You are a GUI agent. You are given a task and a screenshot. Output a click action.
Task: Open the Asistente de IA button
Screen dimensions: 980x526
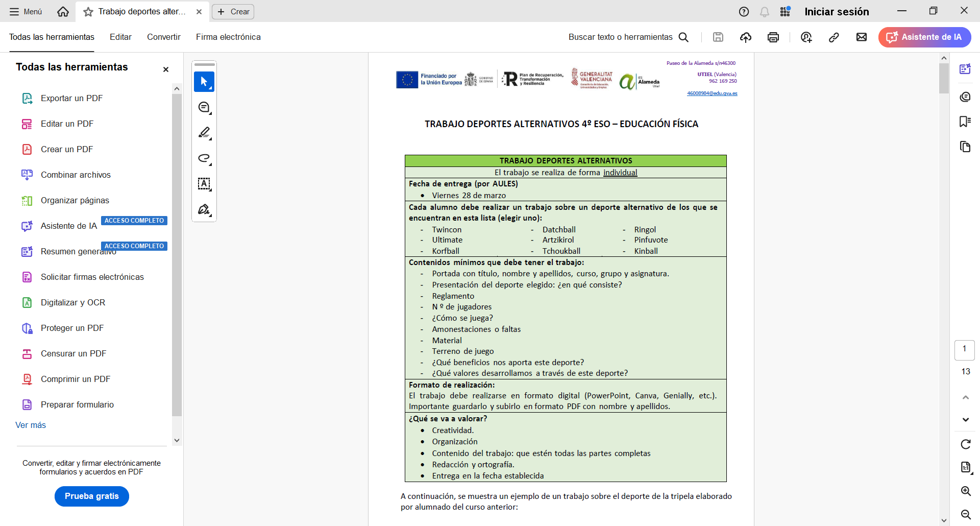tap(924, 37)
